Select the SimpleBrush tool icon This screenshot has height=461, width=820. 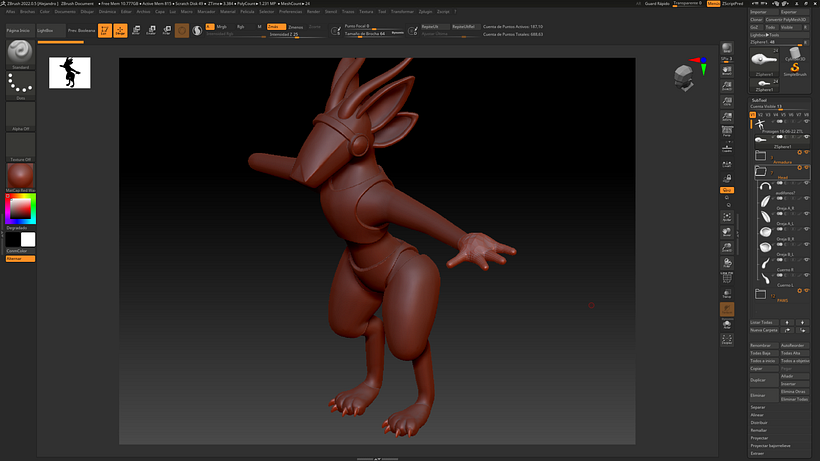point(795,69)
